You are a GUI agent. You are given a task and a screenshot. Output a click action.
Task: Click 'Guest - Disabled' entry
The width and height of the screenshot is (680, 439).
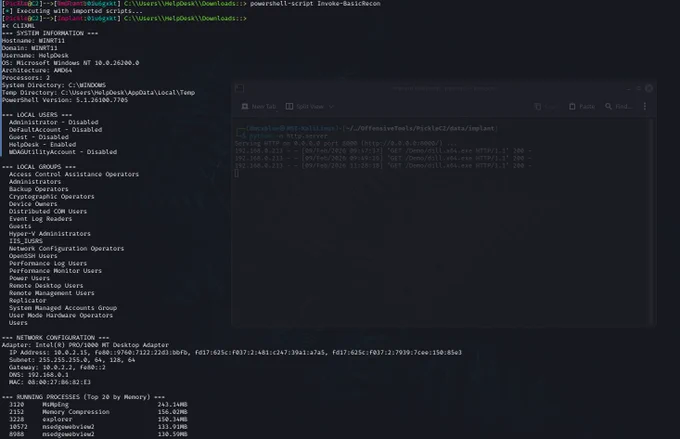point(39,137)
